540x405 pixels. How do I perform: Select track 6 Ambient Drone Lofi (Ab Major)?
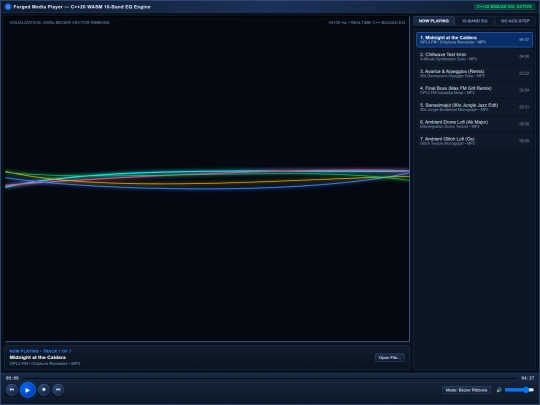coord(474,124)
